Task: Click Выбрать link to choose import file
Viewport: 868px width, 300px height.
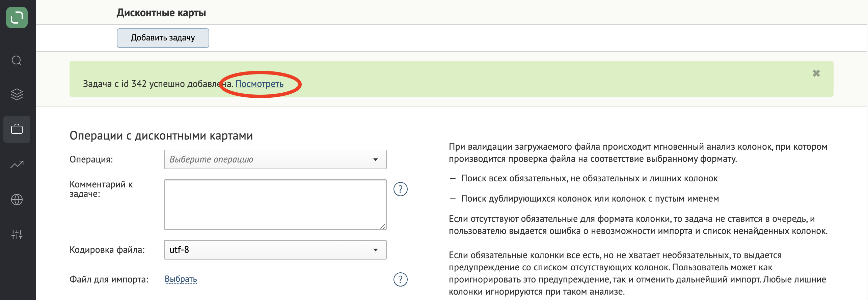Action: (181, 279)
